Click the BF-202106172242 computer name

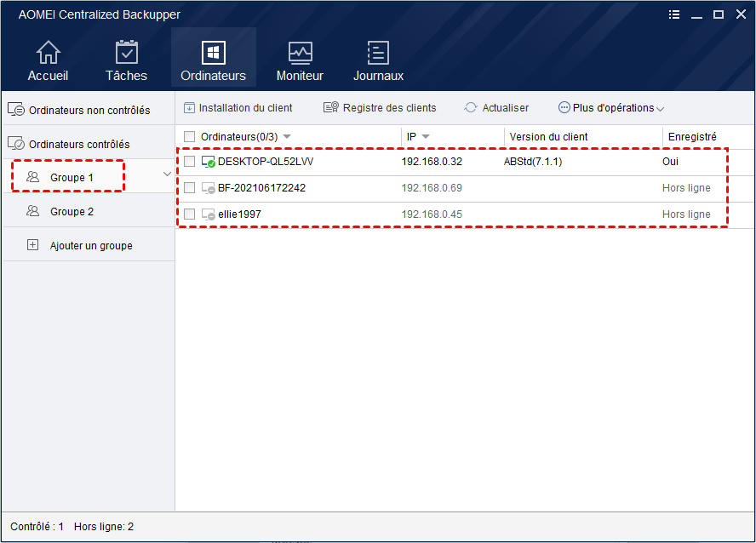[262, 188]
